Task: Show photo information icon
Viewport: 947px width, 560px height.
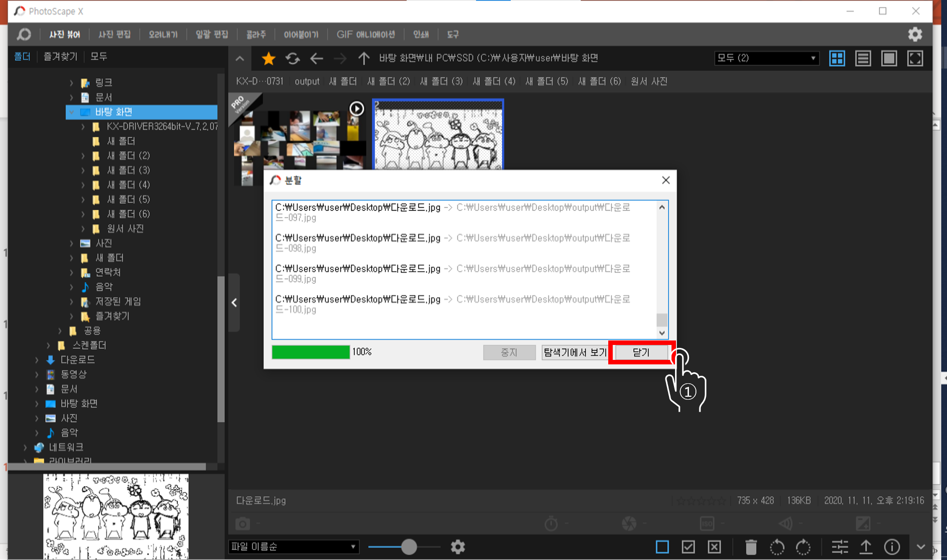Action: [x=892, y=547]
